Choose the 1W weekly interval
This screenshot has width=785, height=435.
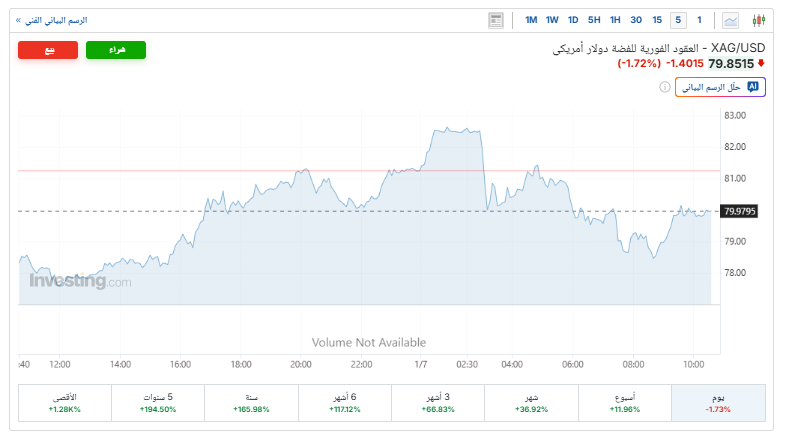click(x=552, y=20)
